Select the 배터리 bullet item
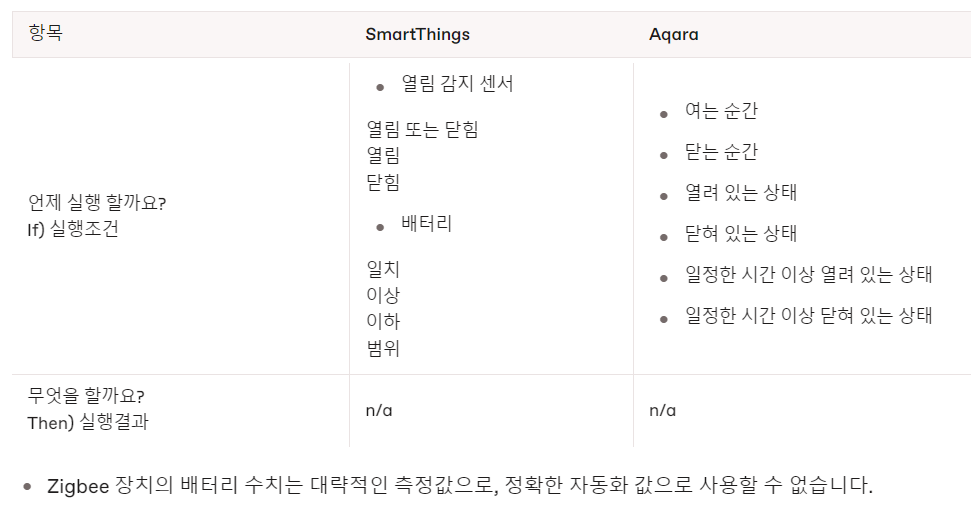Screen dimensions: 971x515 [426, 224]
